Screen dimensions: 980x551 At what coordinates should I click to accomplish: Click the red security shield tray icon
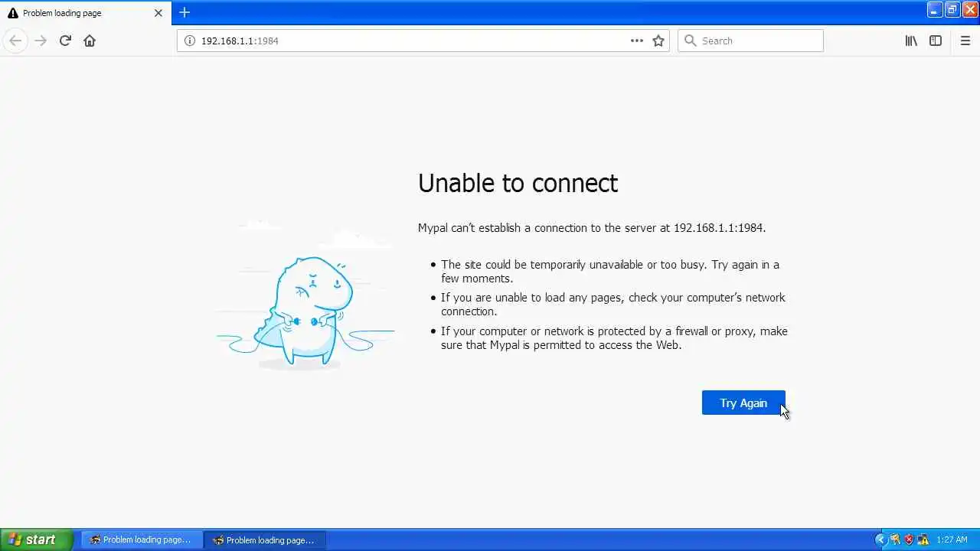pos(909,540)
